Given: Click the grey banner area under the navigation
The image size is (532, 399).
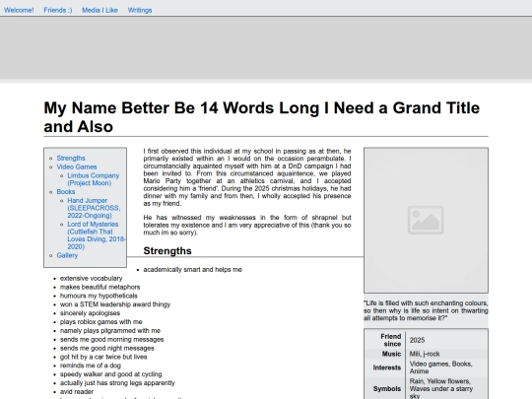Looking at the screenshot, I should tap(266, 47).
